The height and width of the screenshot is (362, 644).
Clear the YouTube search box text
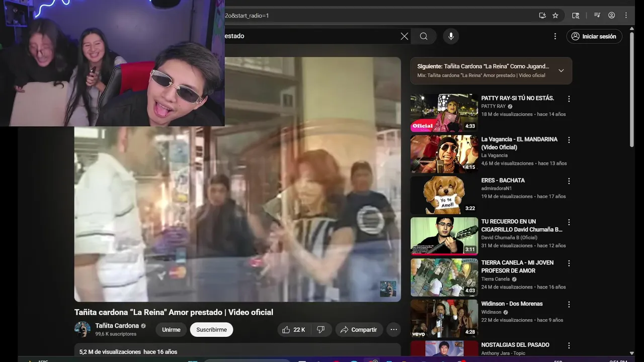pos(405,36)
